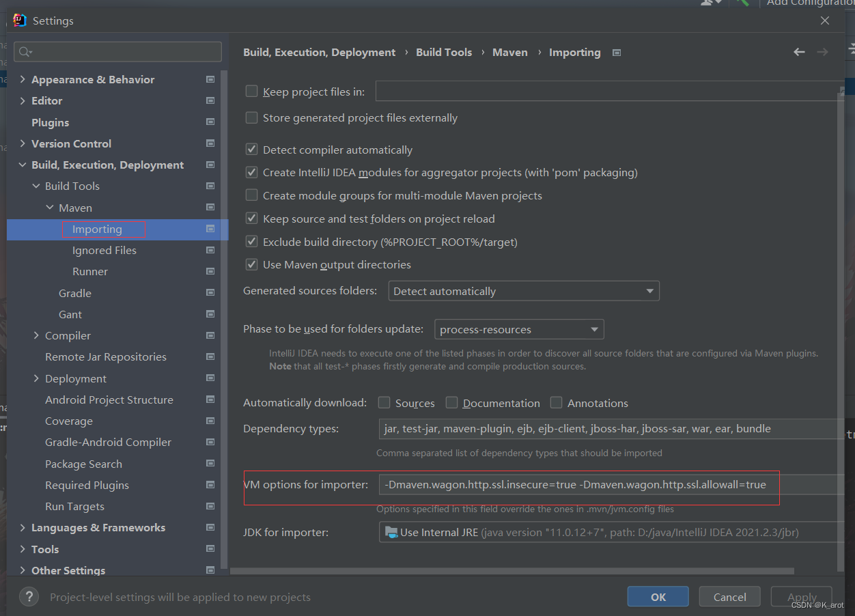Screen dimensions: 855x616
Task: Open JDK for importer dropdown
Action: point(612,532)
